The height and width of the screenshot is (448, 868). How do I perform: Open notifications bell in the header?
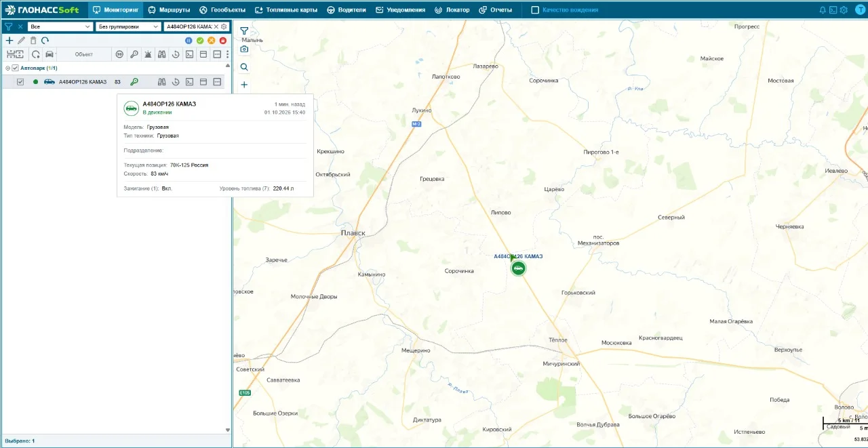(x=823, y=10)
